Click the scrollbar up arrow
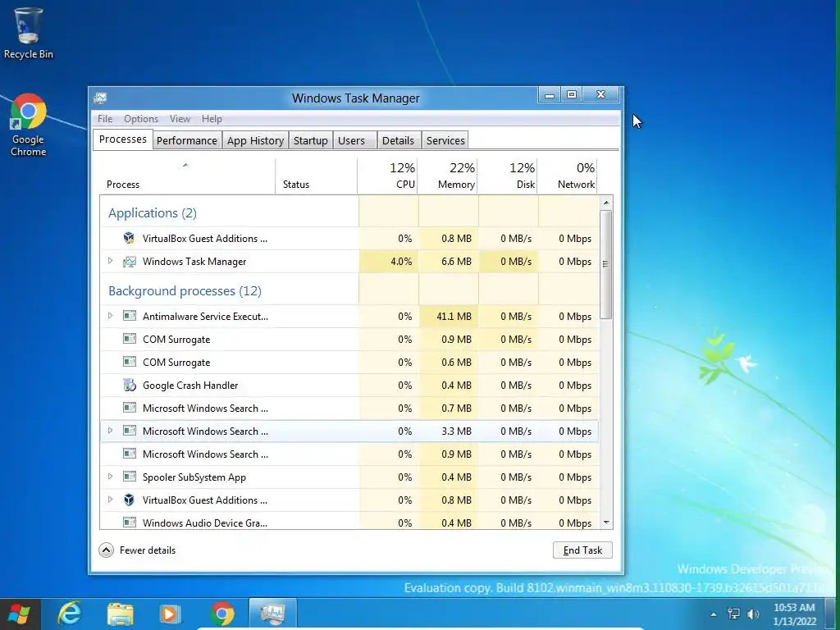The width and height of the screenshot is (840, 630). coord(606,203)
